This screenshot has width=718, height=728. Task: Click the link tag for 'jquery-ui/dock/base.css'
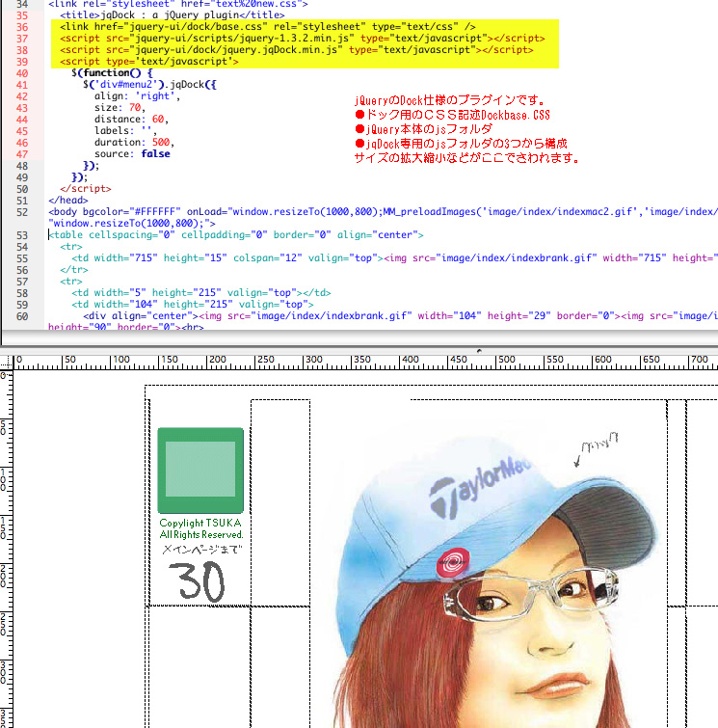click(267, 26)
